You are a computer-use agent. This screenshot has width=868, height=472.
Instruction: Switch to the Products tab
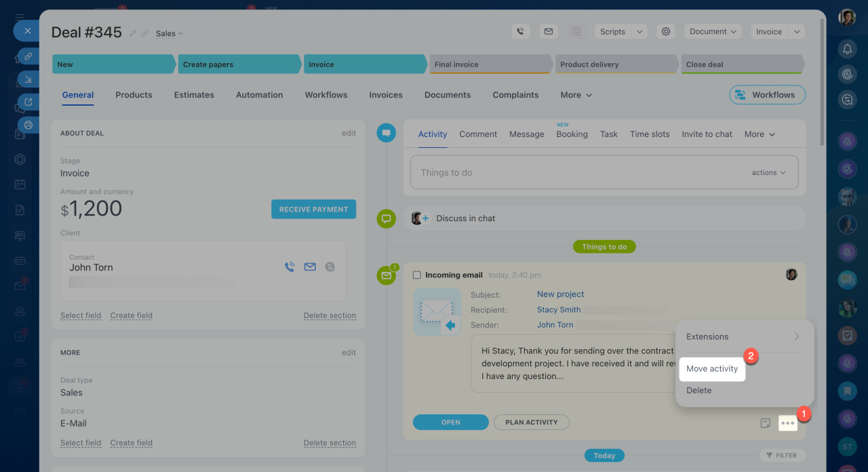[134, 95]
